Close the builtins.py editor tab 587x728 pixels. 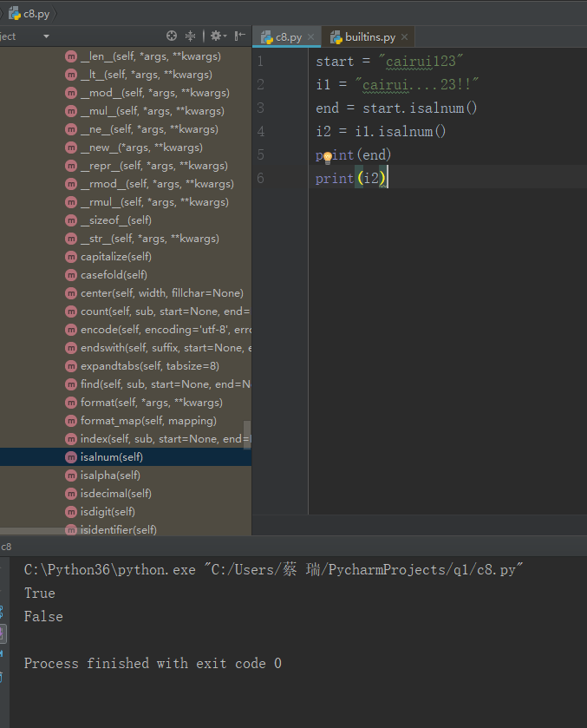(x=405, y=37)
